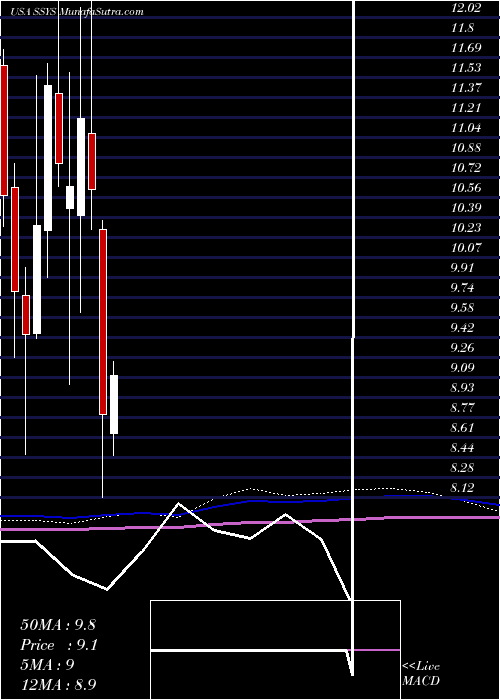Click the 9.09 price axis label
The height and width of the screenshot is (700, 500).
[462, 367]
